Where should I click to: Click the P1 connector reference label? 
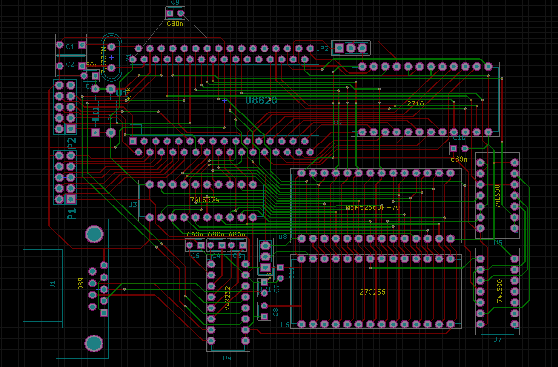[72, 214]
